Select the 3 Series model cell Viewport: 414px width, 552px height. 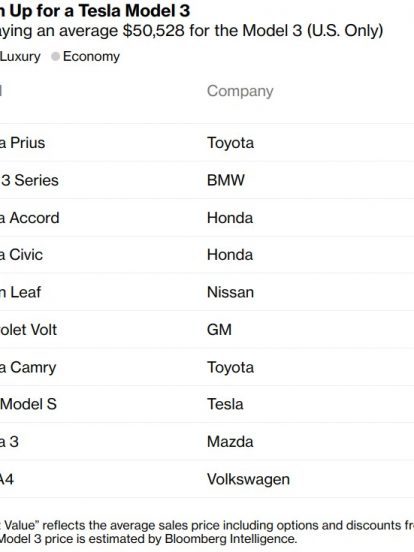pos(29,180)
